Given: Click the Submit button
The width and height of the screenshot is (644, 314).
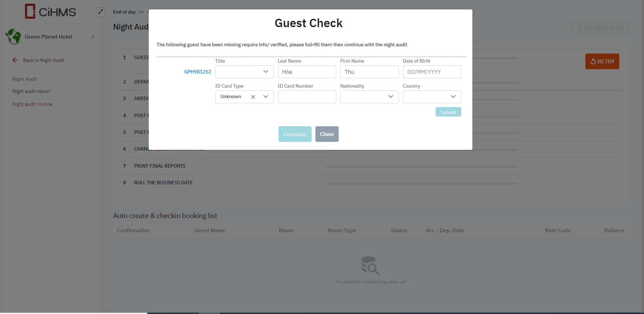Looking at the screenshot, I should [448, 112].
